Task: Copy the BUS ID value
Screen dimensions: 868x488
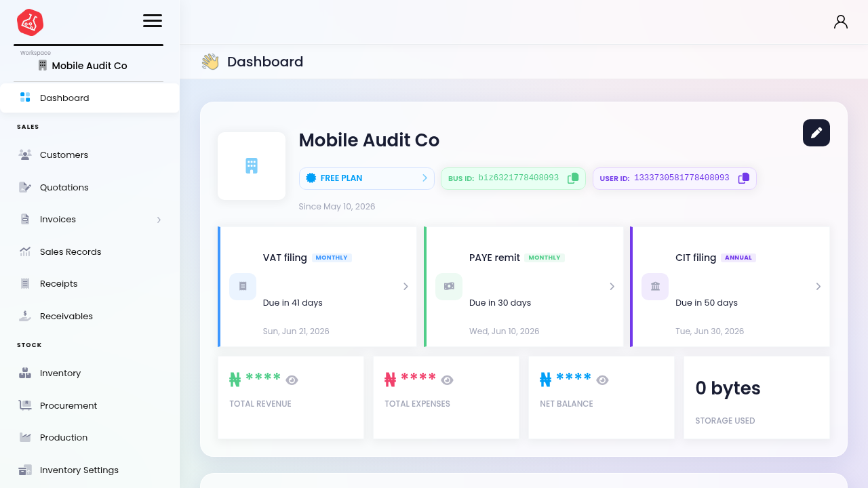Action: tap(573, 178)
